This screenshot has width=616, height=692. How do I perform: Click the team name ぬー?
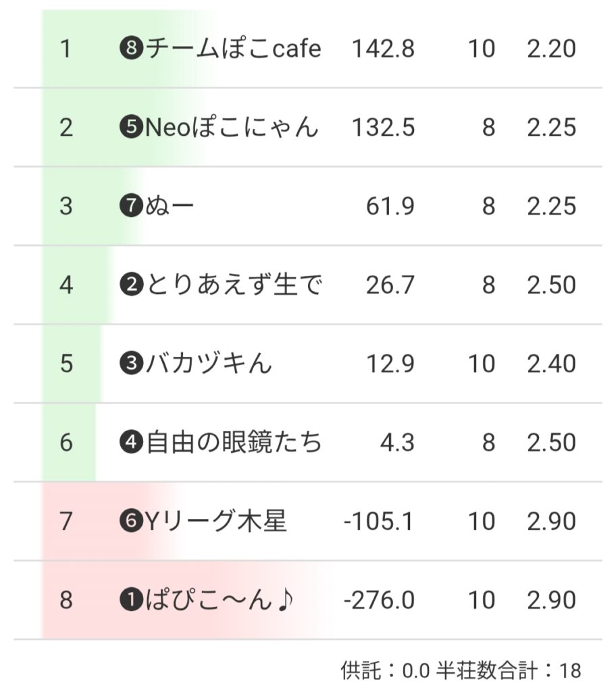pyautogui.click(x=170, y=206)
